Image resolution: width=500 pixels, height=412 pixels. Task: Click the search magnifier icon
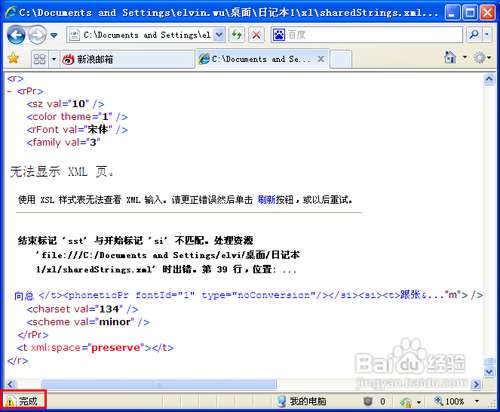[474, 34]
